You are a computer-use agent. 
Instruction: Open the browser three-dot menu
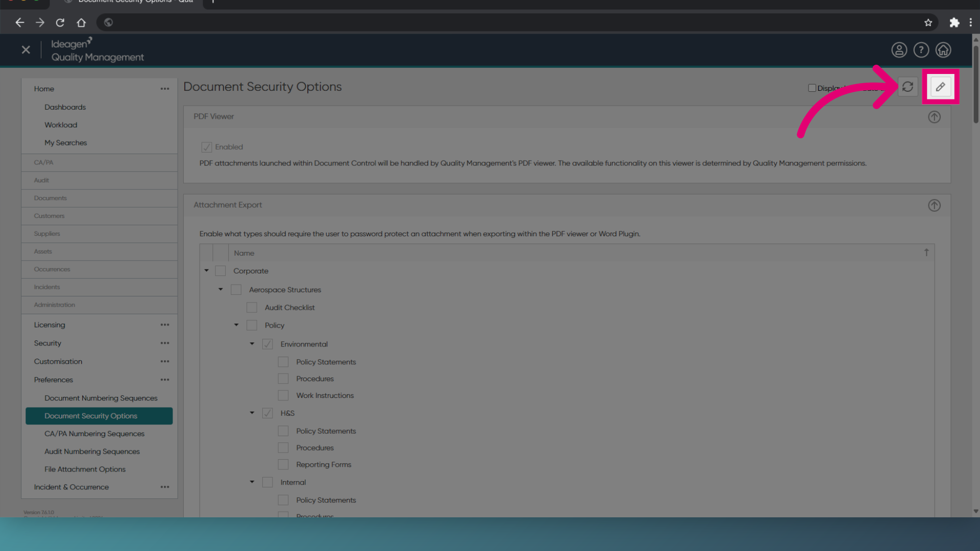coord(970,22)
